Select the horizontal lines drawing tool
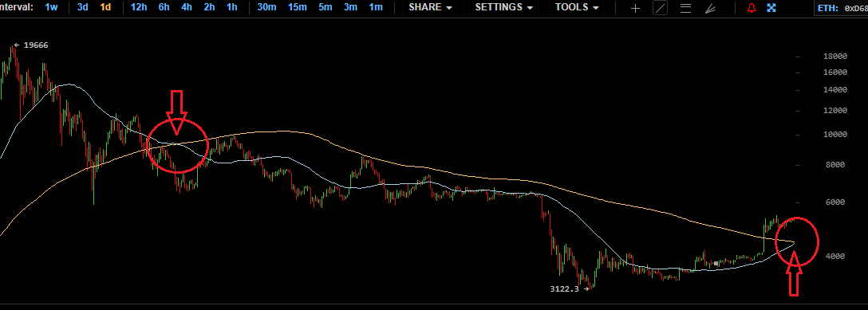The height and width of the screenshot is (310, 868). pos(685,8)
